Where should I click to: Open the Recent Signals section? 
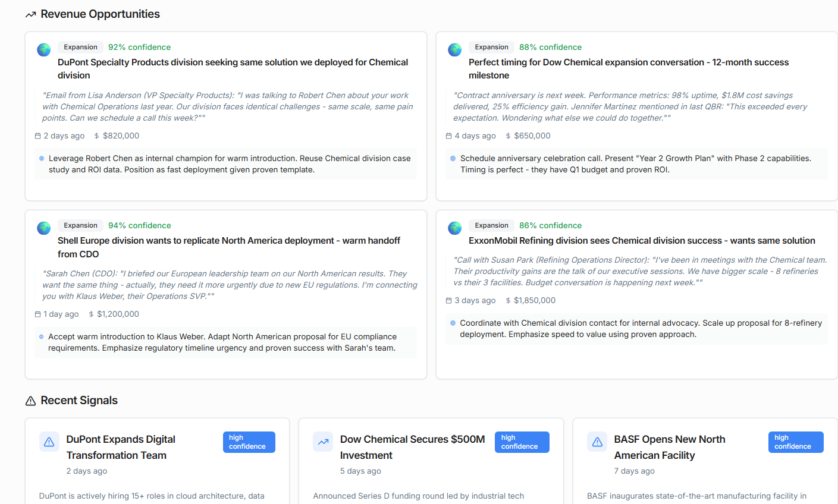tap(79, 401)
